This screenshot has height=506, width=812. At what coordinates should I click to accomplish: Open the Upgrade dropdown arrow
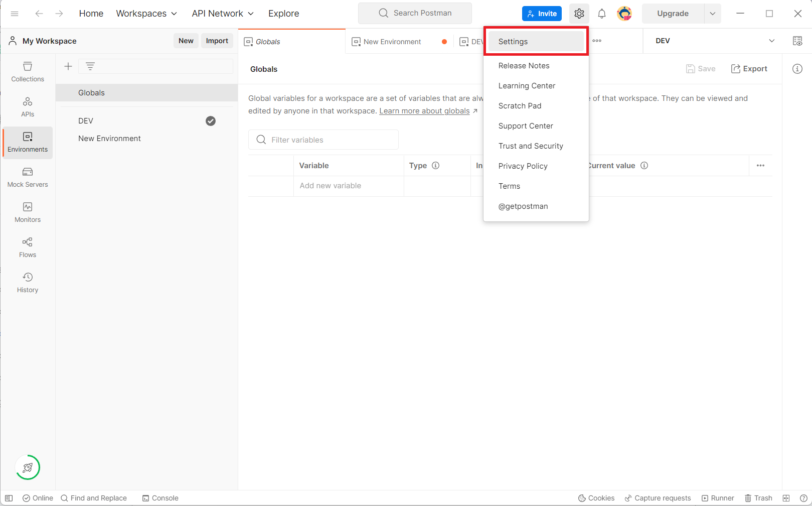click(x=713, y=14)
